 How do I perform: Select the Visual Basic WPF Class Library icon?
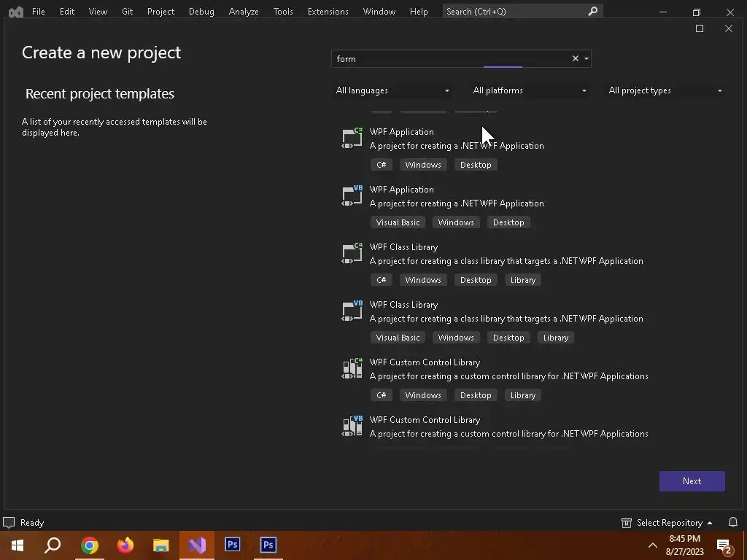(352, 311)
